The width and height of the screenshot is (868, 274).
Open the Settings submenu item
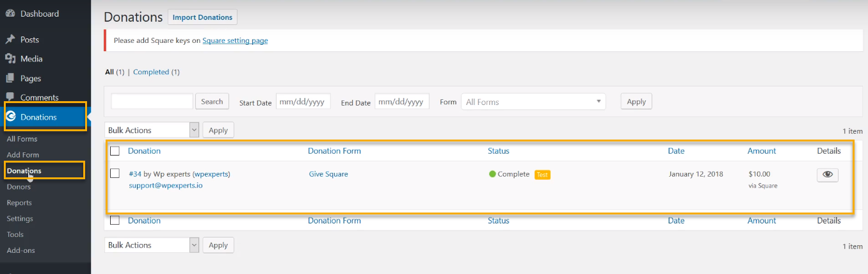(x=20, y=219)
